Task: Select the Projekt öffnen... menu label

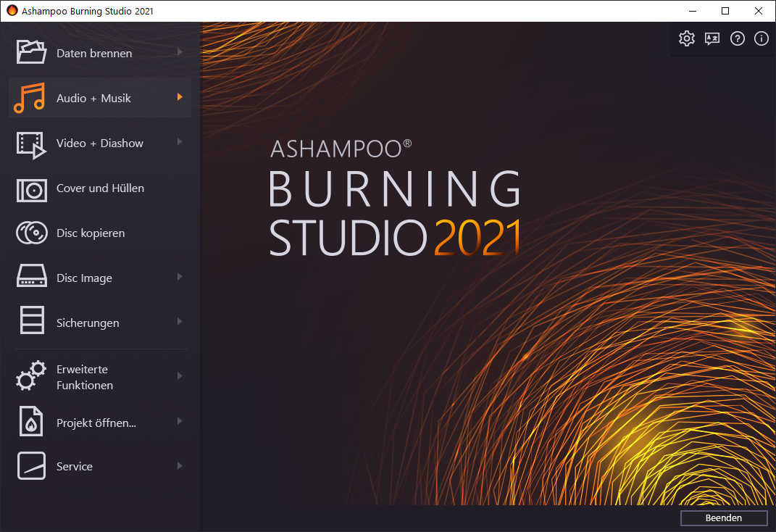Action: (96, 423)
